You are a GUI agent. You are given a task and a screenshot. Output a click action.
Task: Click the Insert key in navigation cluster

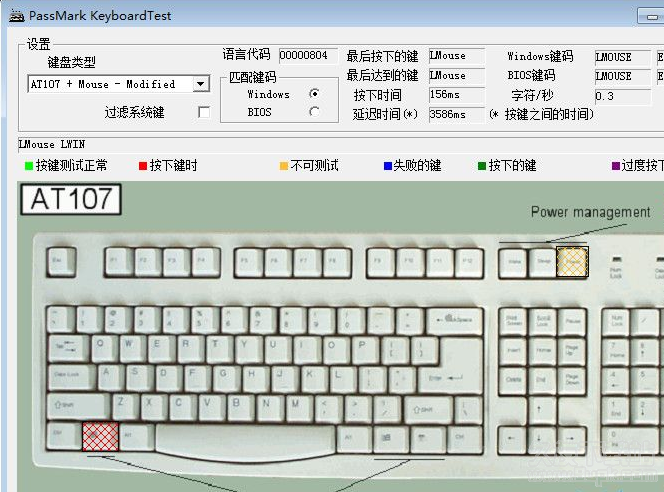[514, 351]
